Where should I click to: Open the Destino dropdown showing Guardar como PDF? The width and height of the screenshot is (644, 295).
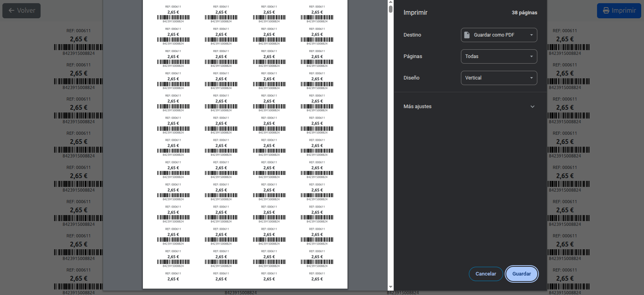click(499, 35)
